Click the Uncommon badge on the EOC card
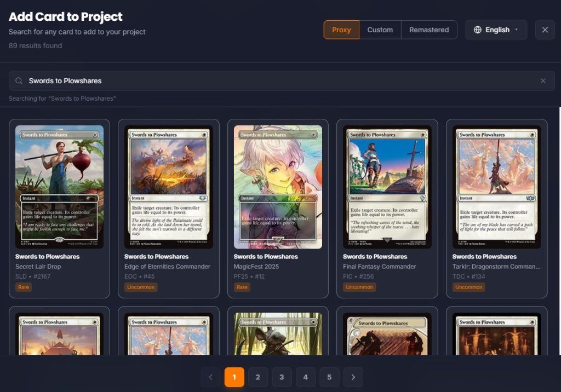 [x=140, y=287]
